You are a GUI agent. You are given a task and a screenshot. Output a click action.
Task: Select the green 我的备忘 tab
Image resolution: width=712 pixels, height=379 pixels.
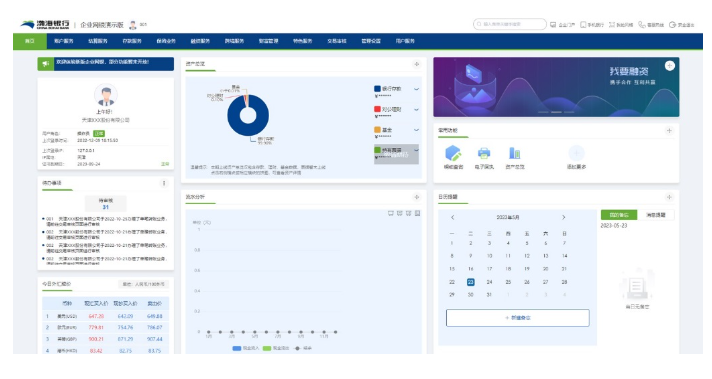[619, 215]
